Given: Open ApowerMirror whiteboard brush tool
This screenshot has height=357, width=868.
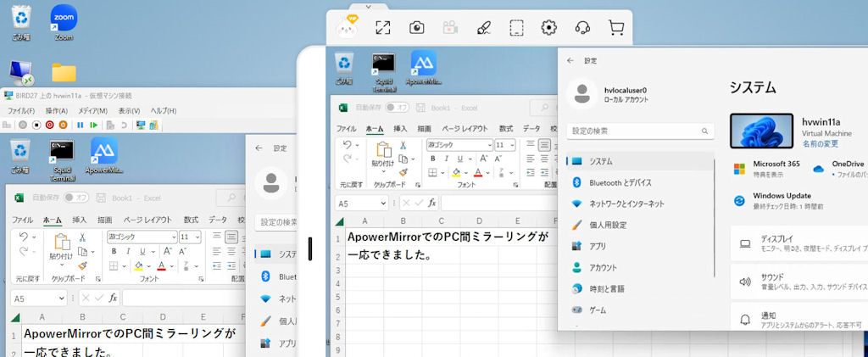Looking at the screenshot, I should [x=482, y=28].
